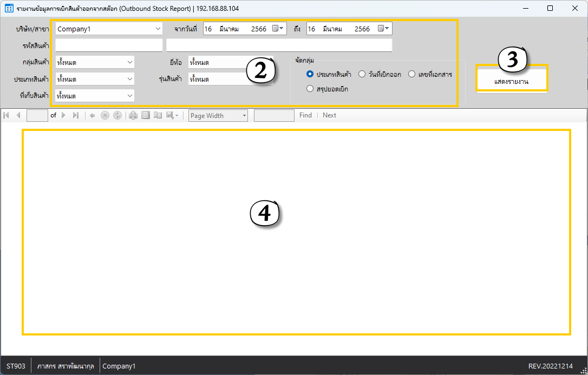Jump to last page of report

click(75, 115)
